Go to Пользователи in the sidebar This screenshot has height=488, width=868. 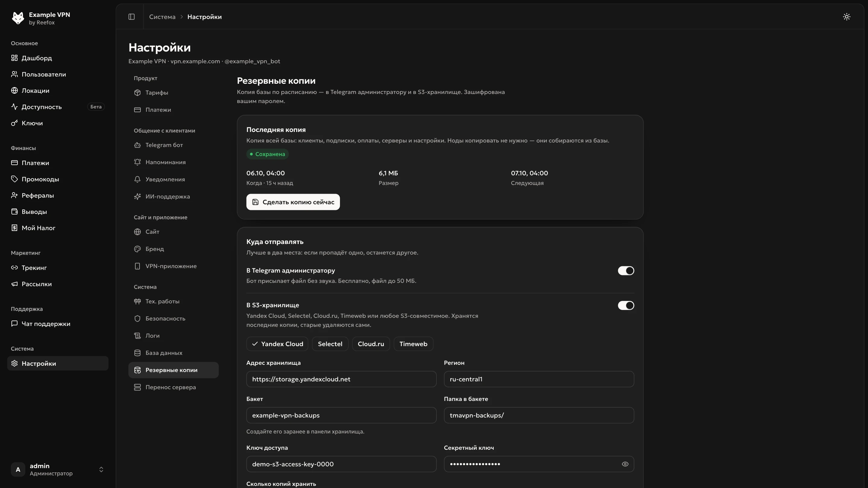tap(58, 74)
